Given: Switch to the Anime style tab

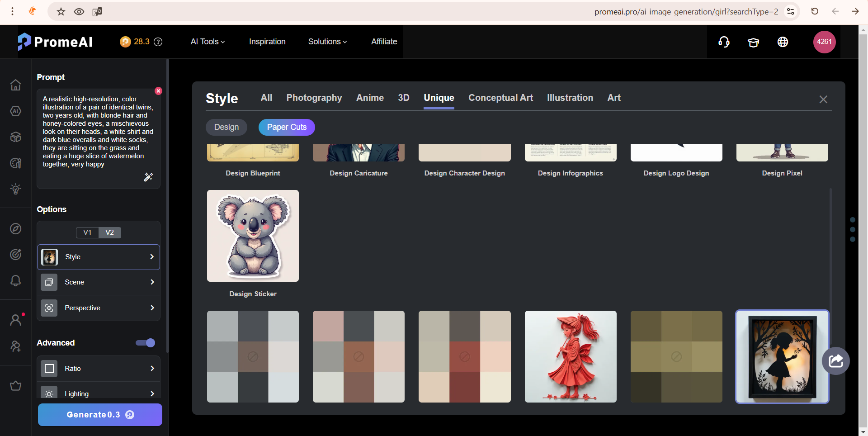Looking at the screenshot, I should (370, 98).
